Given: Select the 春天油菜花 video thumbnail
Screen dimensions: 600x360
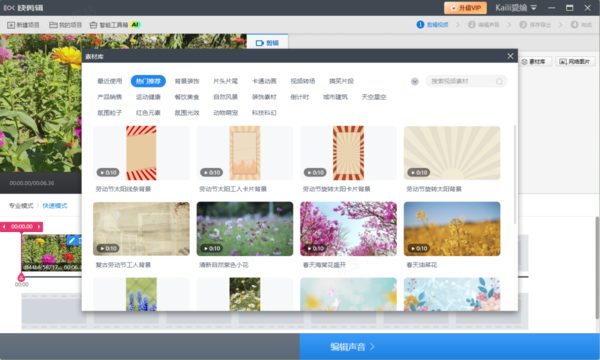Looking at the screenshot, I should click(452, 229).
